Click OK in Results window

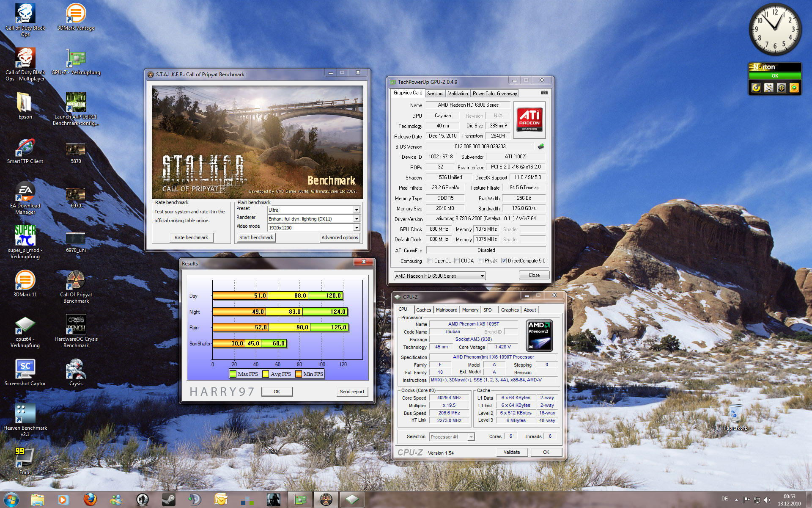pyautogui.click(x=277, y=392)
